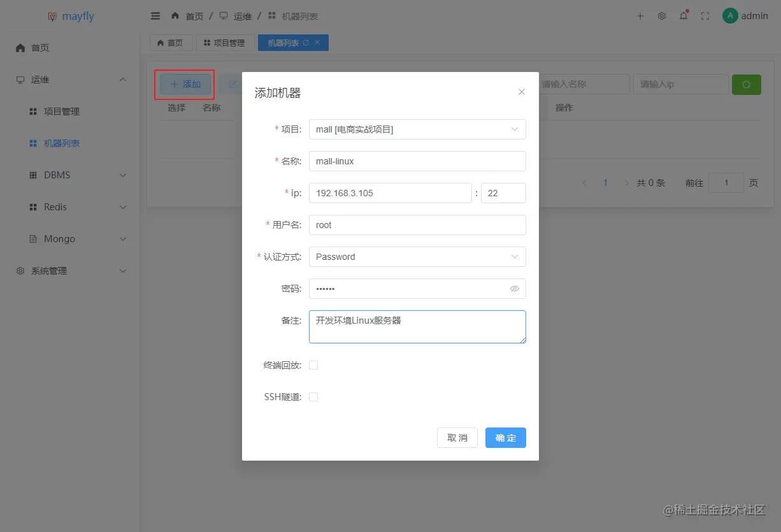Open 项目管理 in the sidebar
781x532 pixels.
69,111
